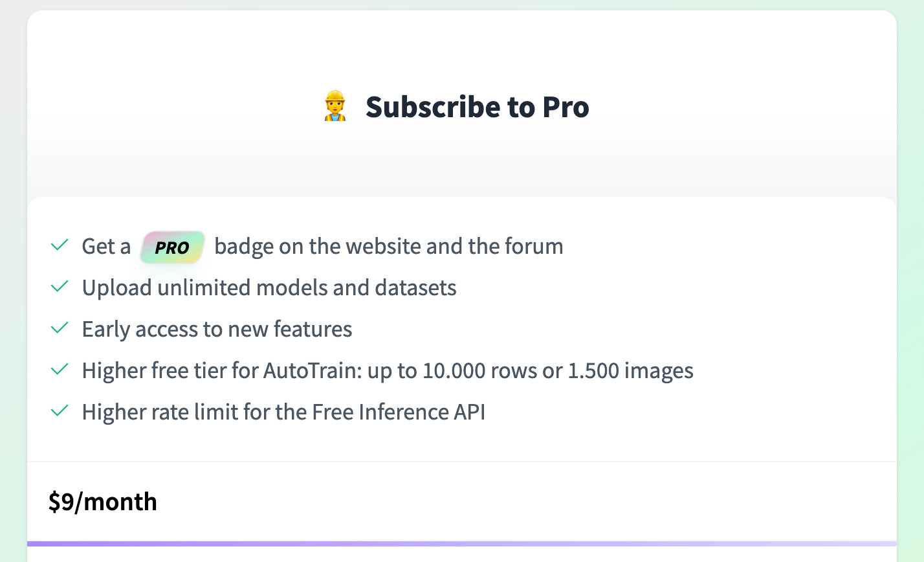This screenshot has height=562, width=924.
Task: Click the word AutoTrain in feature list
Action: [x=312, y=371]
